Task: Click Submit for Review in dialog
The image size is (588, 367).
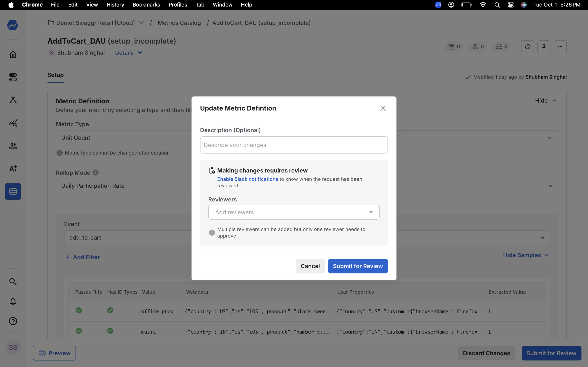Action: (358, 266)
